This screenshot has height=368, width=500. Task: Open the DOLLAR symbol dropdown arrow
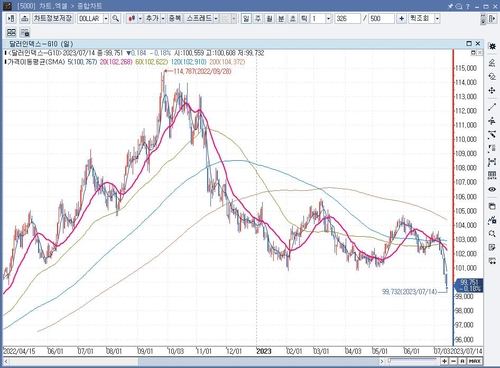point(106,18)
